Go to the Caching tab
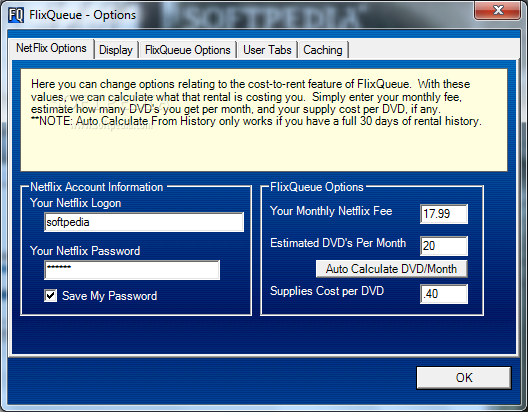The height and width of the screenshot is (412, 528). [x=323, y=50]
